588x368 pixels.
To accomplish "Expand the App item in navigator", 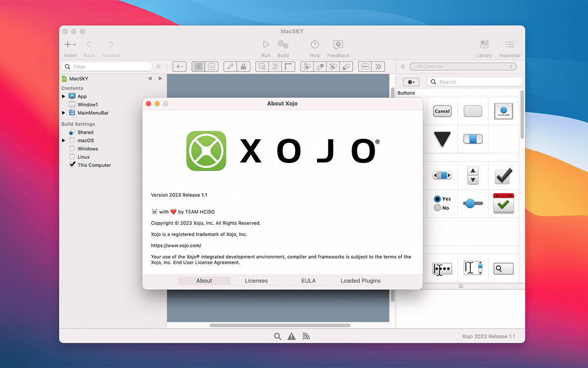I will (64, 97).
